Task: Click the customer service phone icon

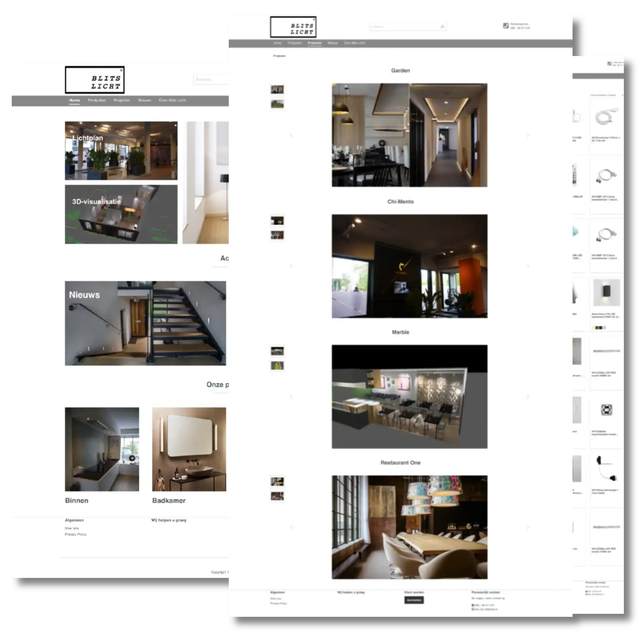Action: coord(506,25)
